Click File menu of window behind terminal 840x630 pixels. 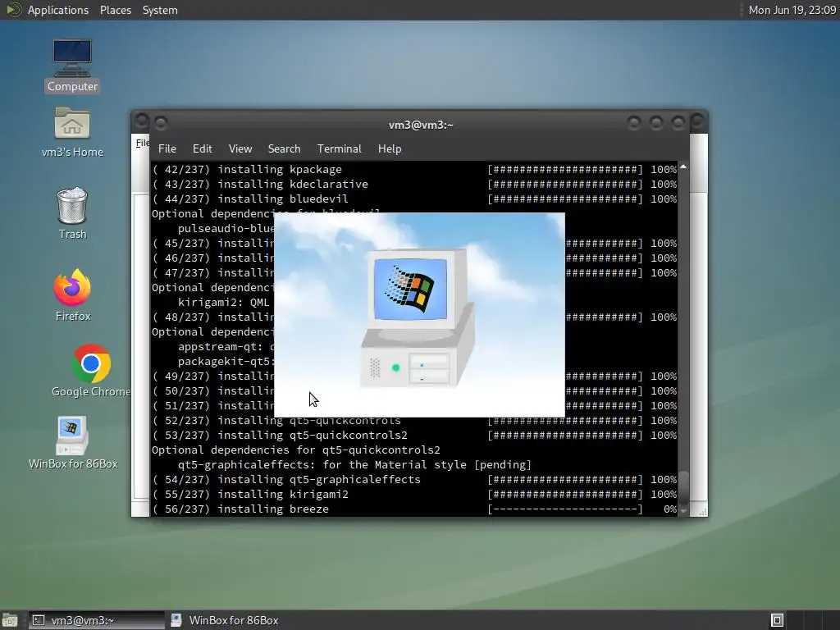click(142, 143)
